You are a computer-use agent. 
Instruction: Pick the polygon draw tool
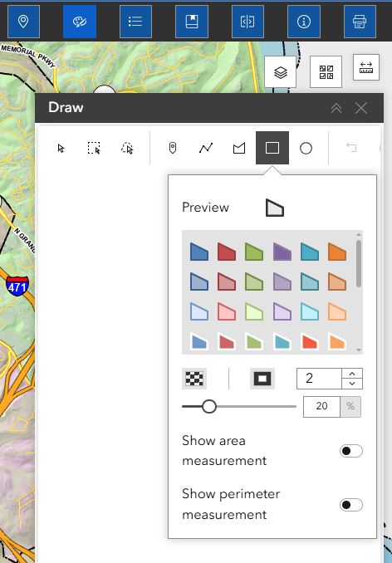[239, 148]
